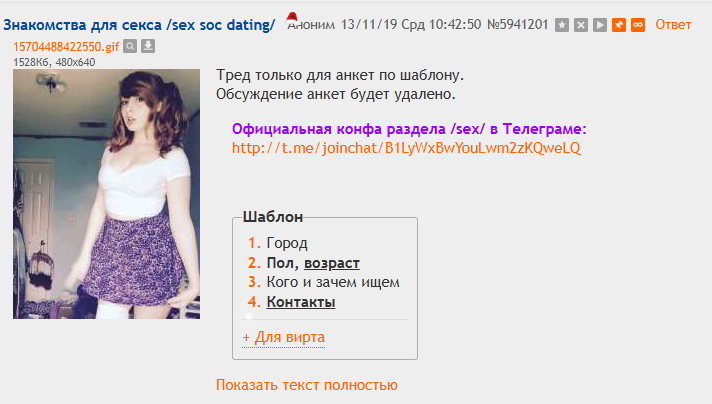
Task: Search the image with magnifier icon
Action: (130, 46)
